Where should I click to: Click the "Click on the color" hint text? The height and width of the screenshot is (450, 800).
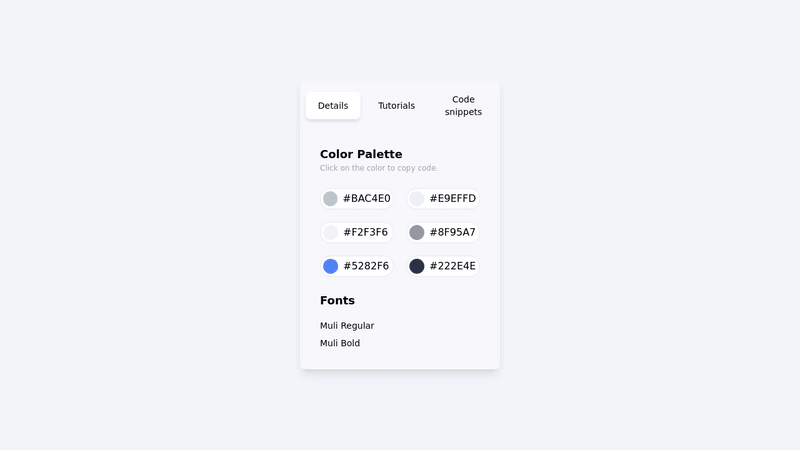379,168
